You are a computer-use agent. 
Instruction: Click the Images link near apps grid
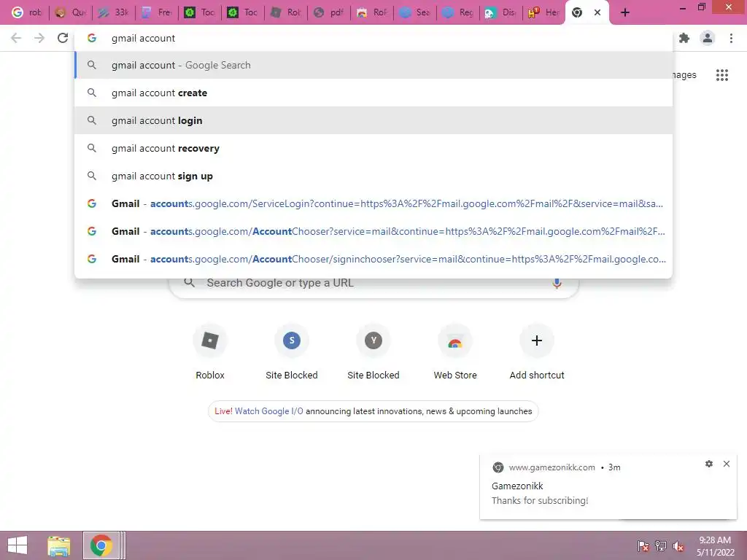[684, 75]
